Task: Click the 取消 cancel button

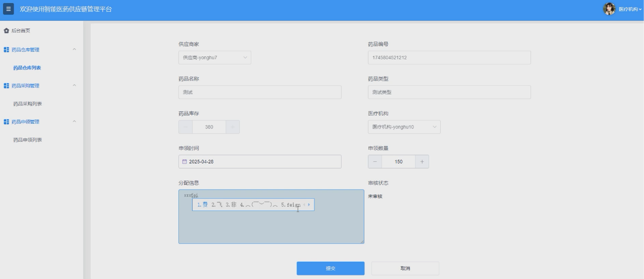Action: coord(405,268)
